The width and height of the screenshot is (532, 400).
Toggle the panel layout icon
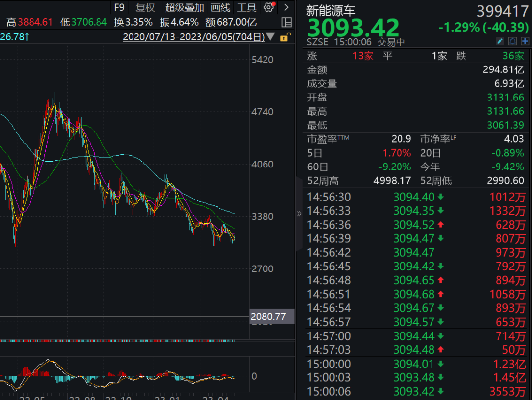(286, 22)
